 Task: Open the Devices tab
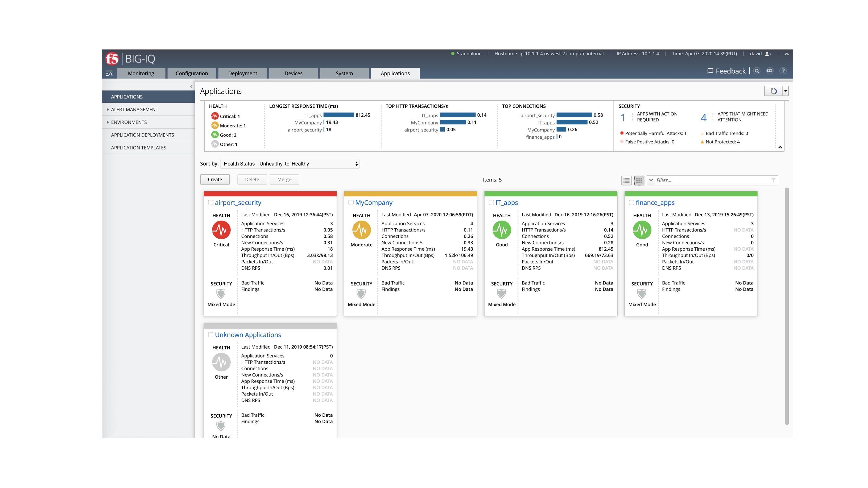[293, 73]
